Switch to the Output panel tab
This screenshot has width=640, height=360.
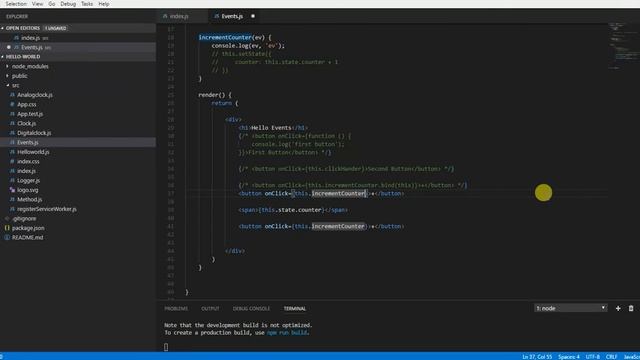point(210,309)
